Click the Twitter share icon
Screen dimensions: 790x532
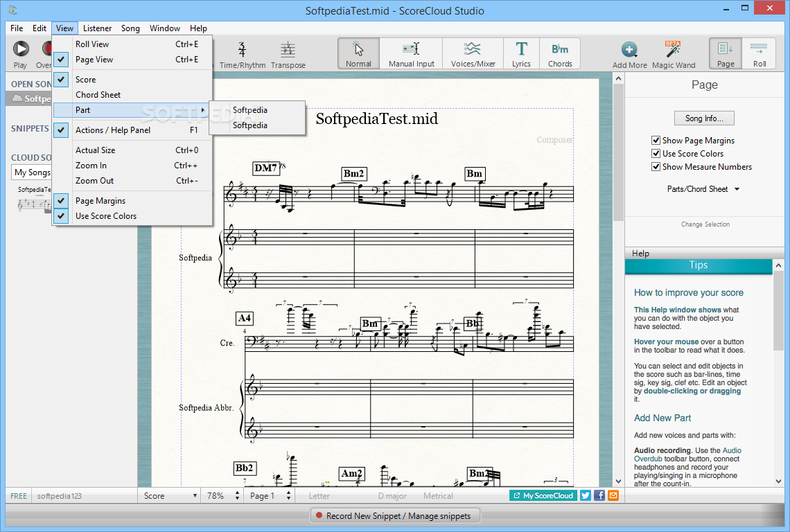tap(585, 496)
